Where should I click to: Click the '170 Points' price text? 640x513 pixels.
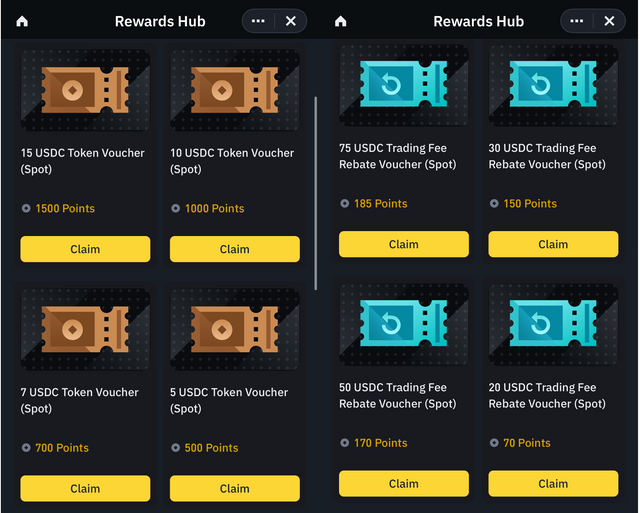(381, 443)
